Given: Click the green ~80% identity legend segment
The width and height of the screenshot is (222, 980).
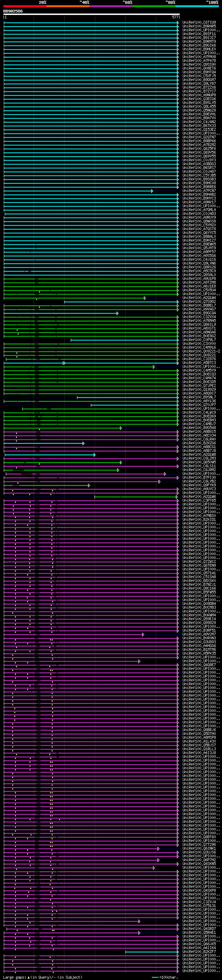Looking at the screenshot, I should pyautogui.click(x=154, y=6).
